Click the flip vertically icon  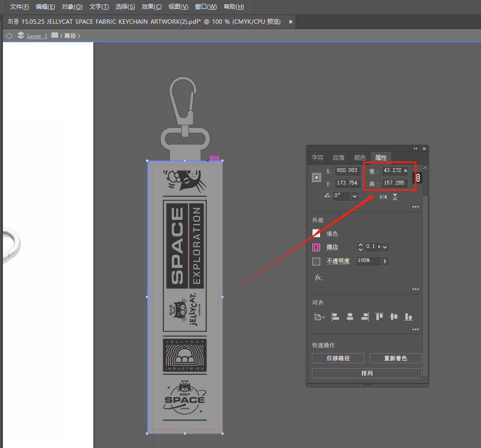click(x=395, y=197)
